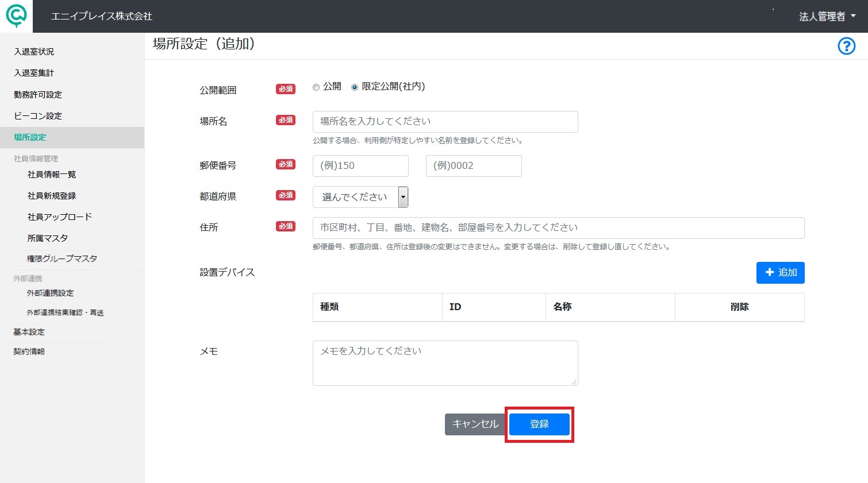The width and height of the screenshot is (868, 483).
Task: Focus the 場所名 input field
Action: 445,122
